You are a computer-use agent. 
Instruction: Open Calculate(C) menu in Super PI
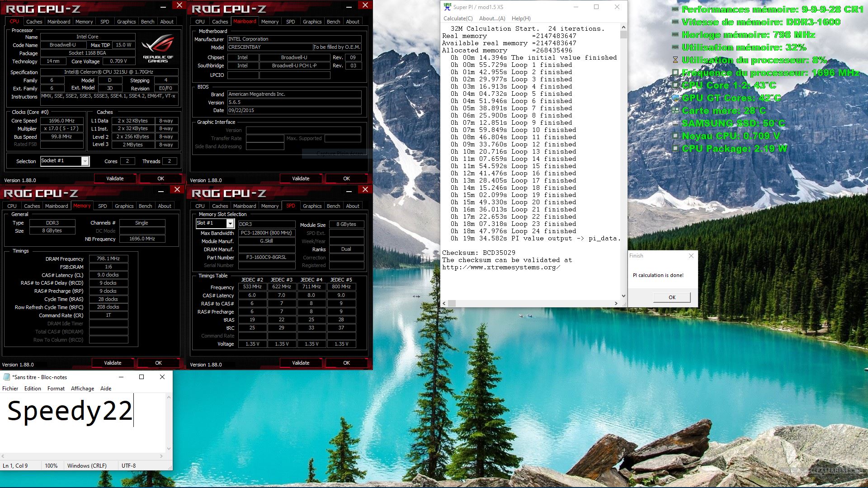458,19
